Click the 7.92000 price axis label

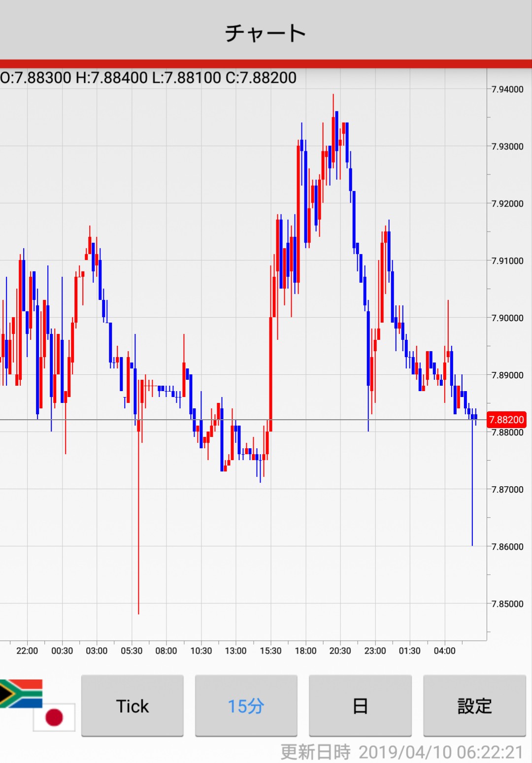507,203
